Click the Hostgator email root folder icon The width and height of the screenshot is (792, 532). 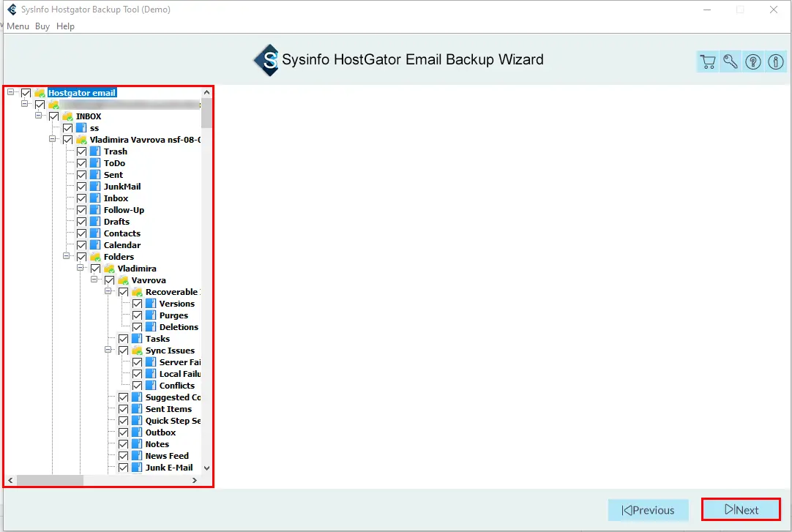[x=40, y=93]
